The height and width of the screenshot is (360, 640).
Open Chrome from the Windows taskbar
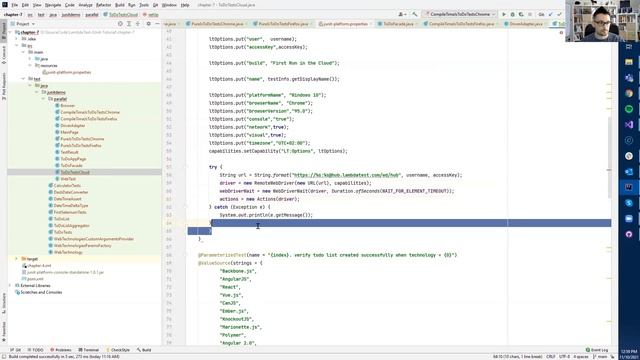pos(629,93)
